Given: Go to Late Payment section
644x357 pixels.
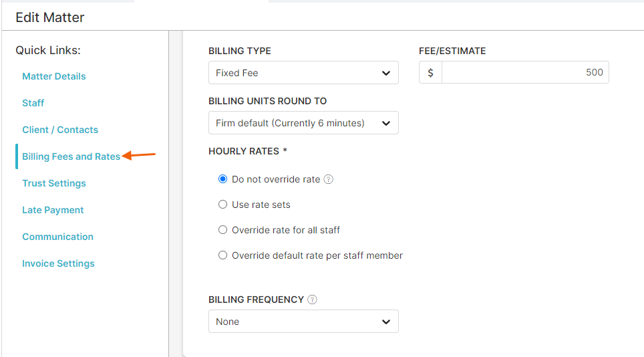Looking at the screenshot, I should [x=53, y=210].
